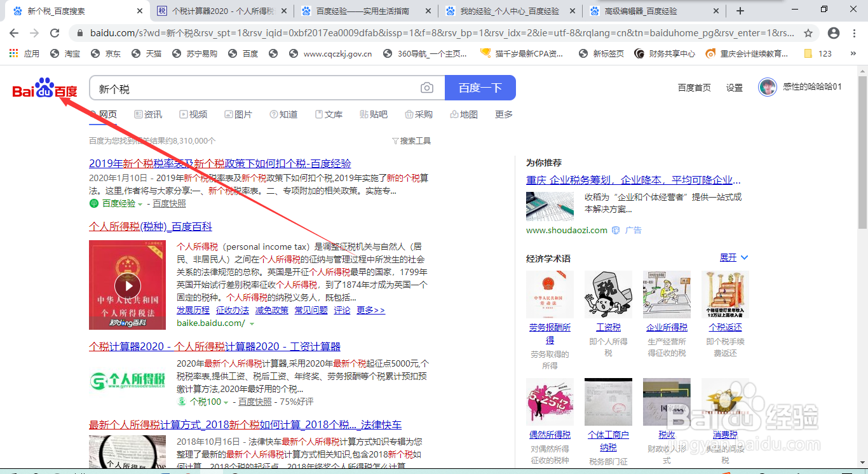Select the 采购 search category
Screen dimensions: 868x474
[419, 114]
